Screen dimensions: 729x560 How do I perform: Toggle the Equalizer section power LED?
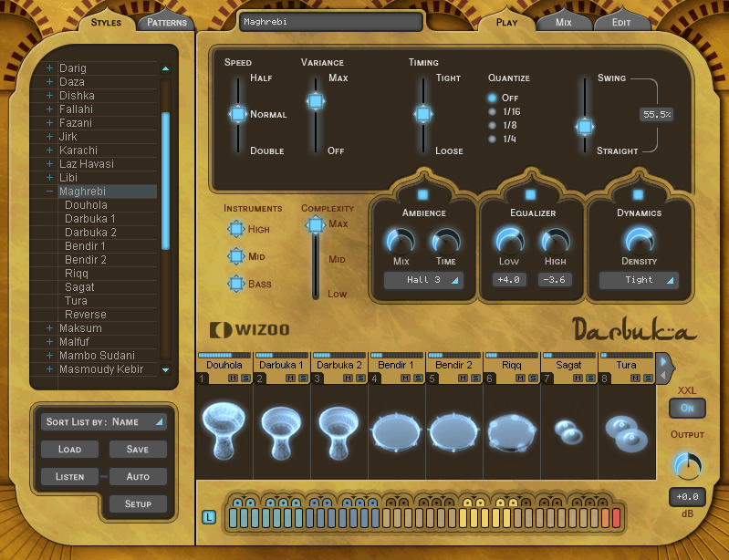(x=530, y=194)
